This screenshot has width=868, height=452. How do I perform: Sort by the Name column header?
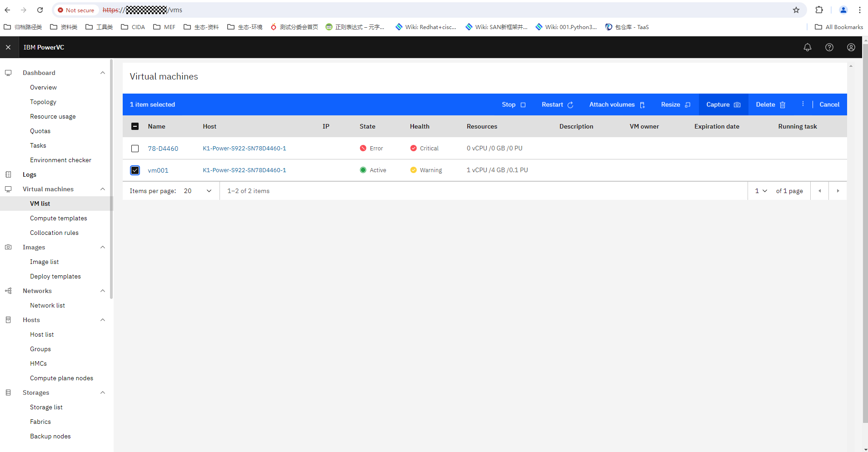pyautogui.click(x=156, y=126)
